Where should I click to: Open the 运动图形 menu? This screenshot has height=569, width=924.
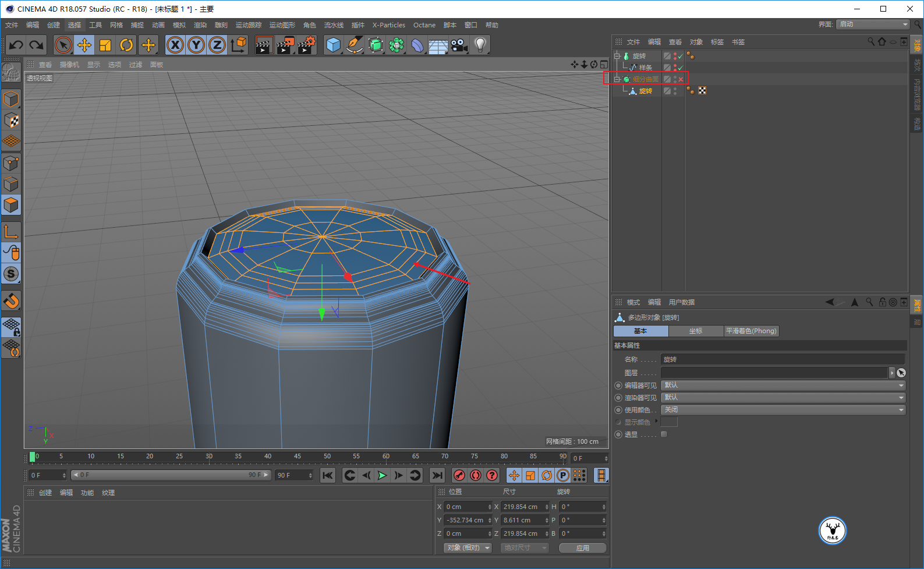tap(282, 25)
